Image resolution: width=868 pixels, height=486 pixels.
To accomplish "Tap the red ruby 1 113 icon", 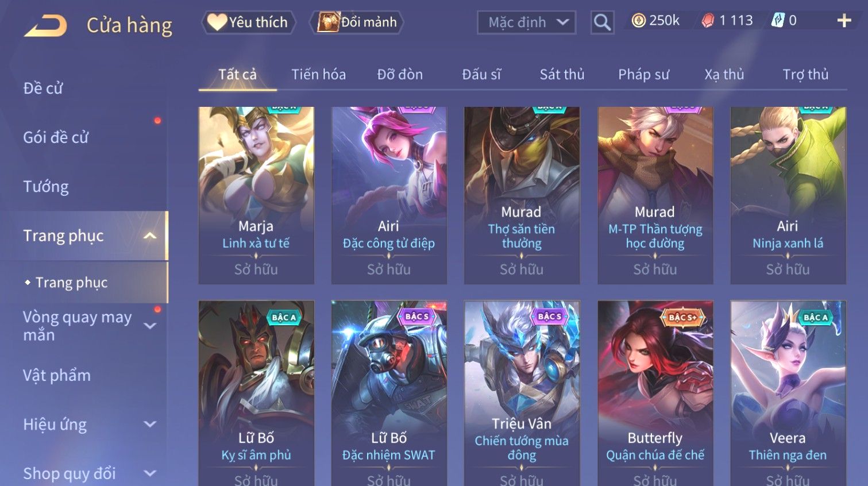I will [708, 21].
